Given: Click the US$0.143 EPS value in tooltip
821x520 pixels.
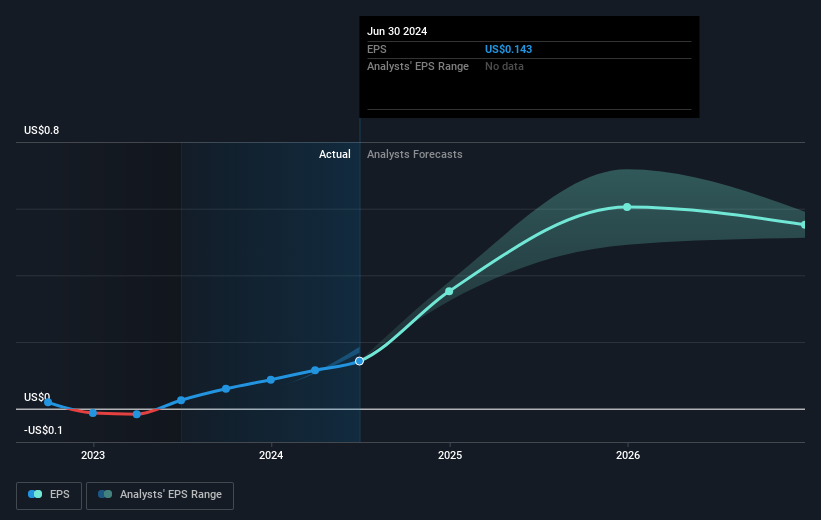Looking at the screenshot, I should [508, 49].
